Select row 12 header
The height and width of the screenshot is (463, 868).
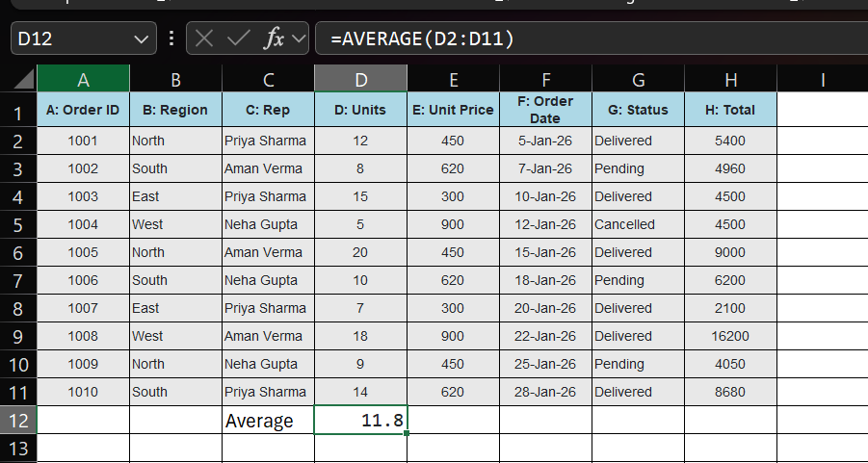pos(17,421)
